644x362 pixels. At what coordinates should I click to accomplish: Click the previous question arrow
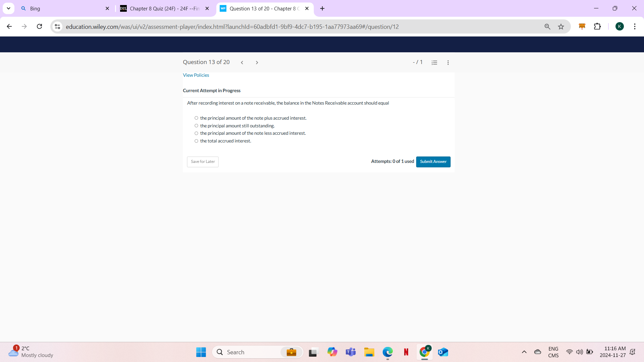point(242,62)
